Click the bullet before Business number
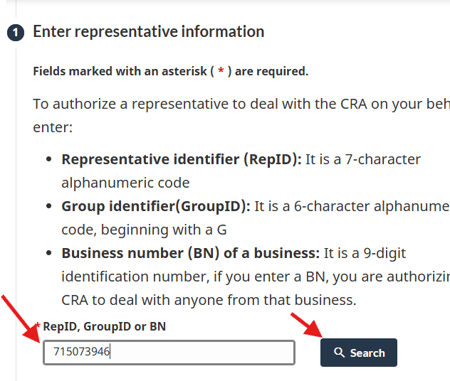This screenshot has height=381, width=450. pyautogui.click(x=49, y=253)
